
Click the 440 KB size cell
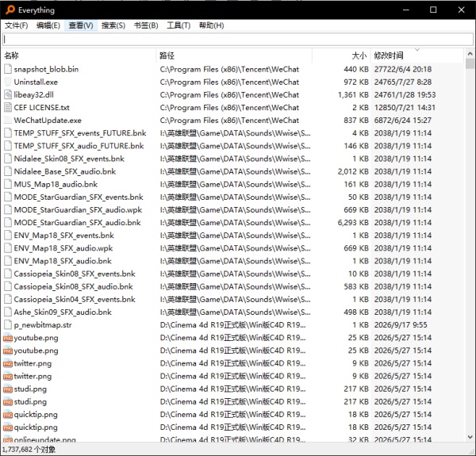coord(356,69)
